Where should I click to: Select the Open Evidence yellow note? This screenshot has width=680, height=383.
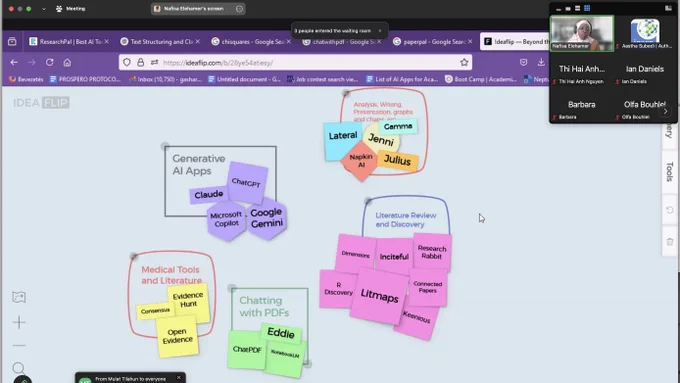177,336
